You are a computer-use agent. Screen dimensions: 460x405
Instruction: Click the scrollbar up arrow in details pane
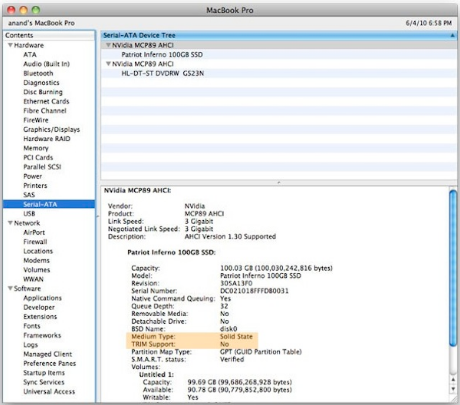[453, 380]
